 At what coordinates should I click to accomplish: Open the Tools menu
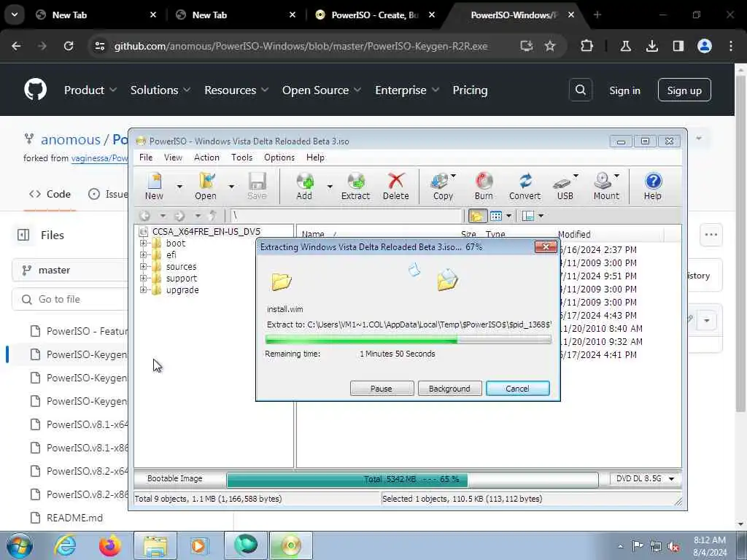(x=242, y=157)
